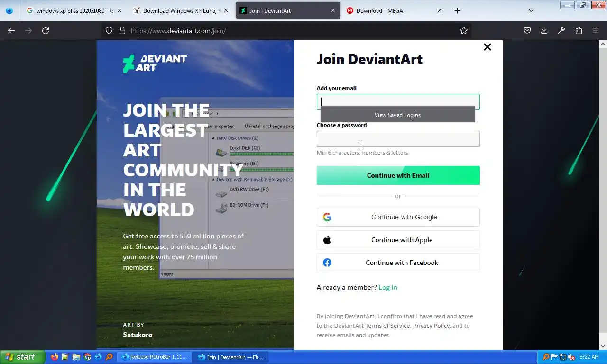Click the wrench developer tools icon
Viewport: 607px width, 364px height.
(561, 30)
